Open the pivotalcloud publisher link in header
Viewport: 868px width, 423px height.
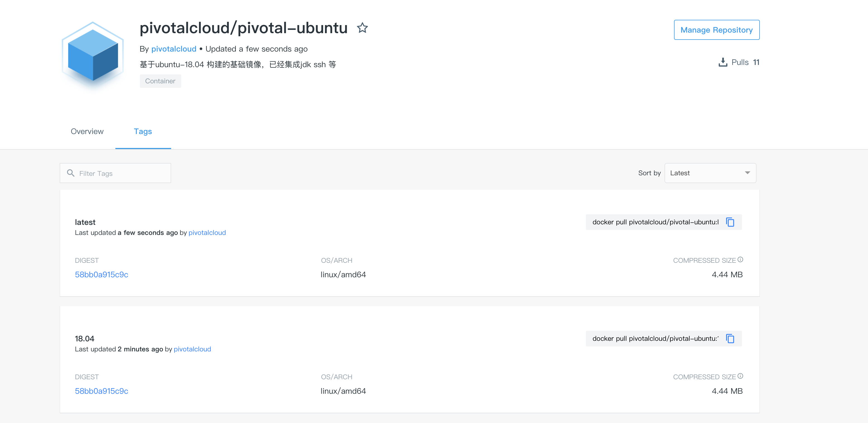(x=174, y=49)
